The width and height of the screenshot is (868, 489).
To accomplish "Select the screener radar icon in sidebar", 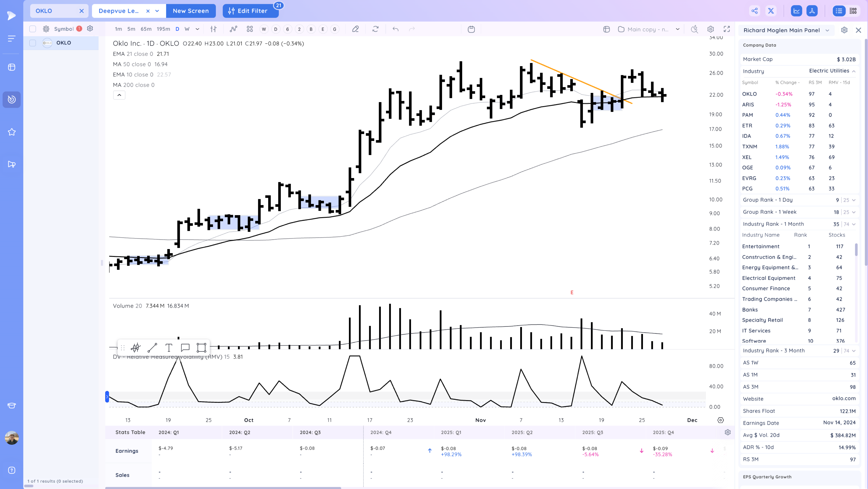I will (x=12, y=99).
